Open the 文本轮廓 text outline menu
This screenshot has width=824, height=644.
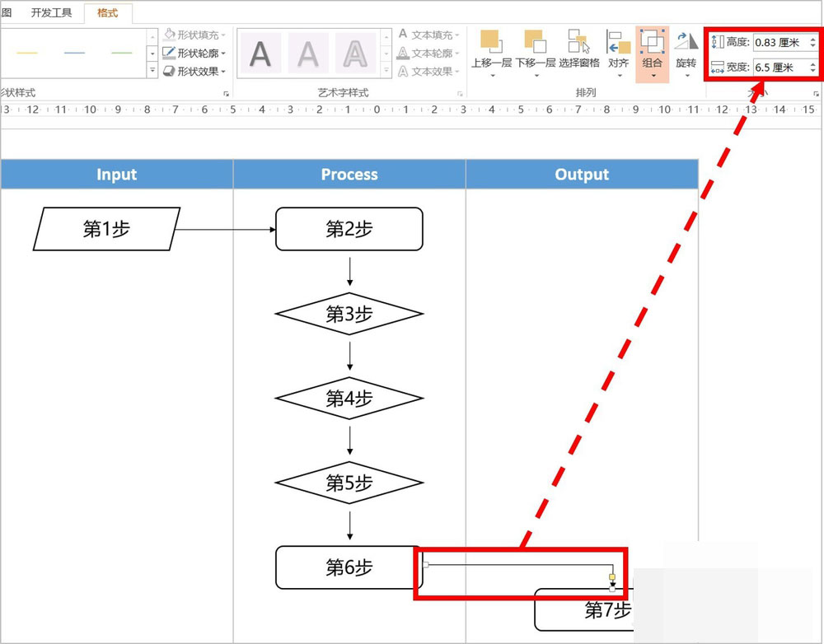pos(428,53)
